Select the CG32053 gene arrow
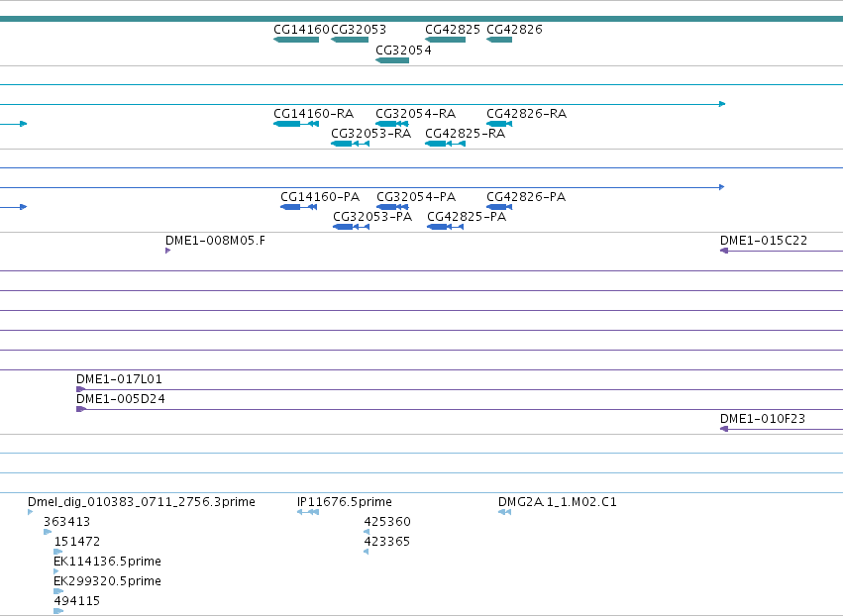Viewport: 843px width, 616px height. pyautogui.click(x=350, y=40)
